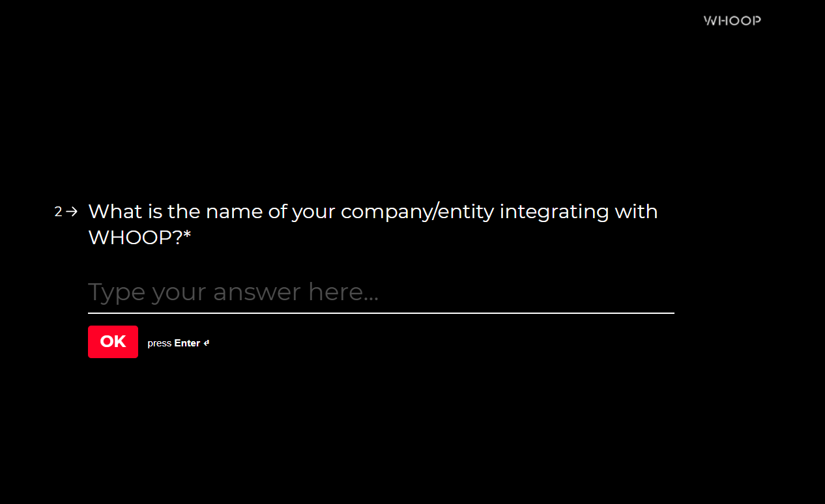Click the white underline below answer field

pos(381,313)
